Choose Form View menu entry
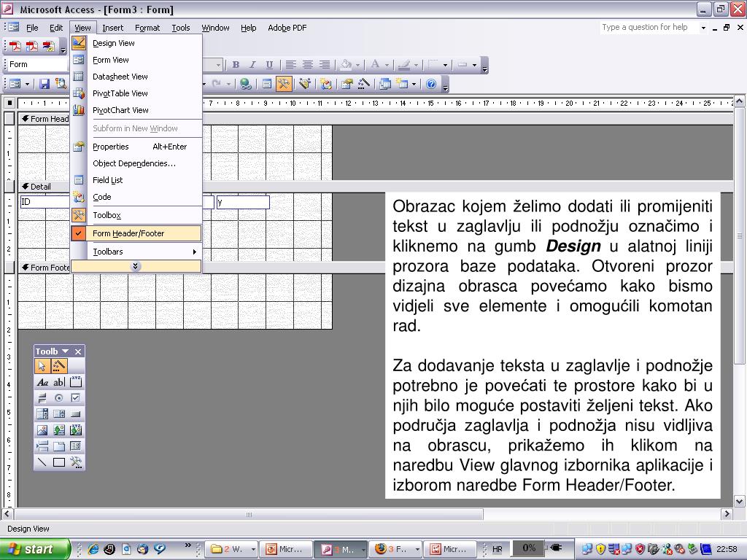 click(136, 60)
